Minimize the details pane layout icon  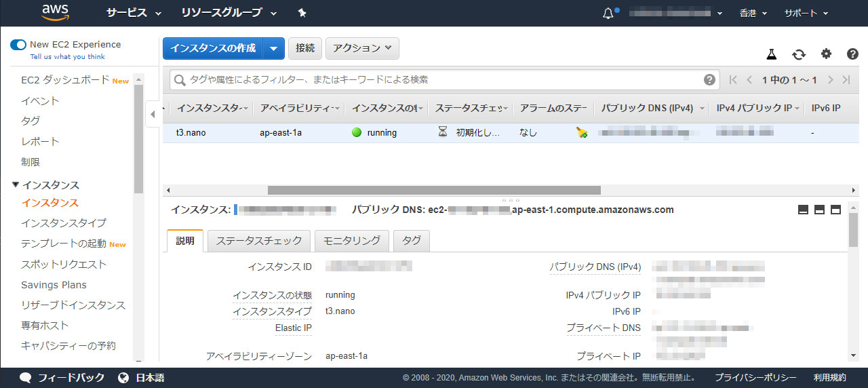coord(804,210)
